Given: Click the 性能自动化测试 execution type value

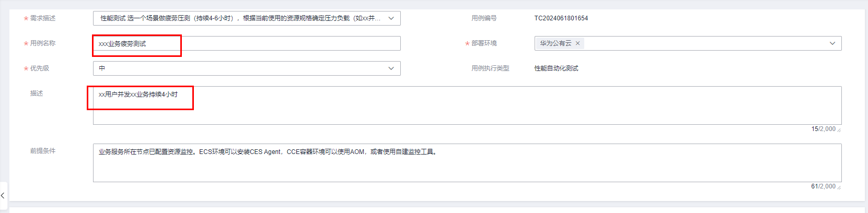Looking at the screenshot, I should (x=556, y=68).
